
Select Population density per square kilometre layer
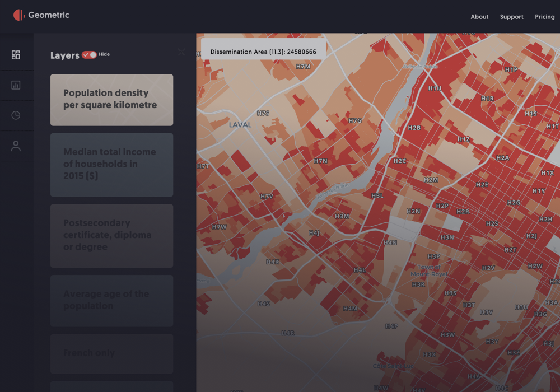[x=111, y=100]
